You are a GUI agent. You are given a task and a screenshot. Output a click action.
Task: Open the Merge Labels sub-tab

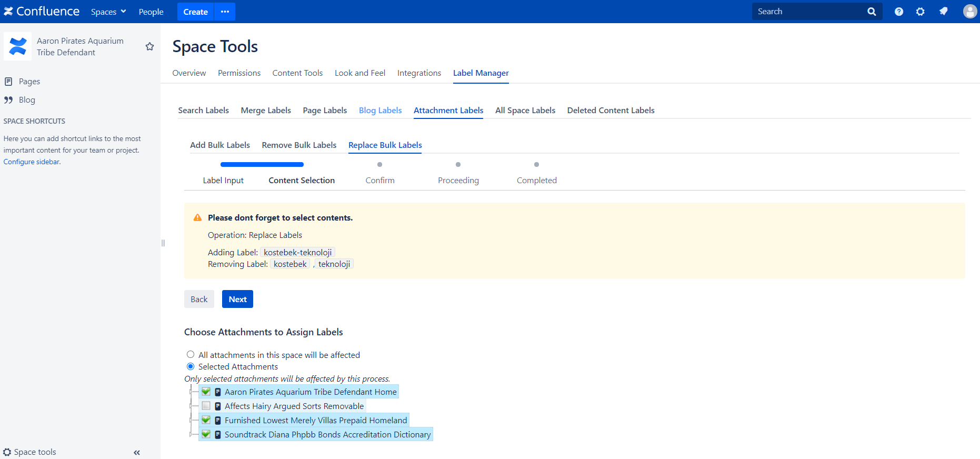266,111
